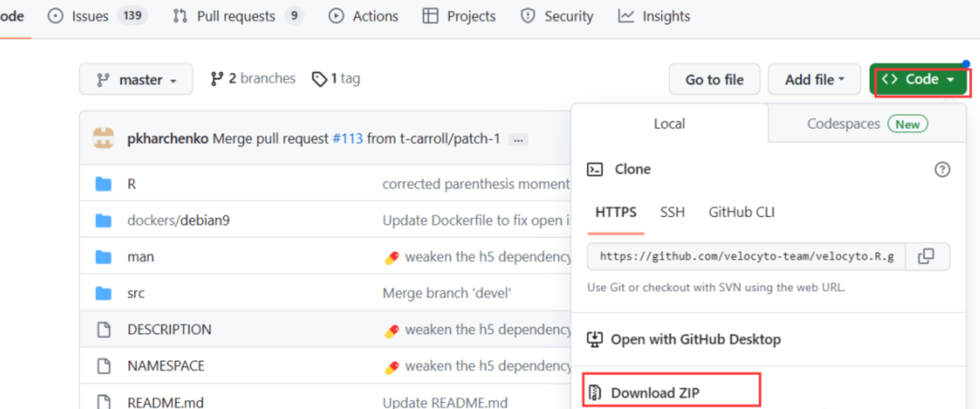Viewport: 980px width, 409px height.
Task: Open the man folder
Action: (140, 257)
